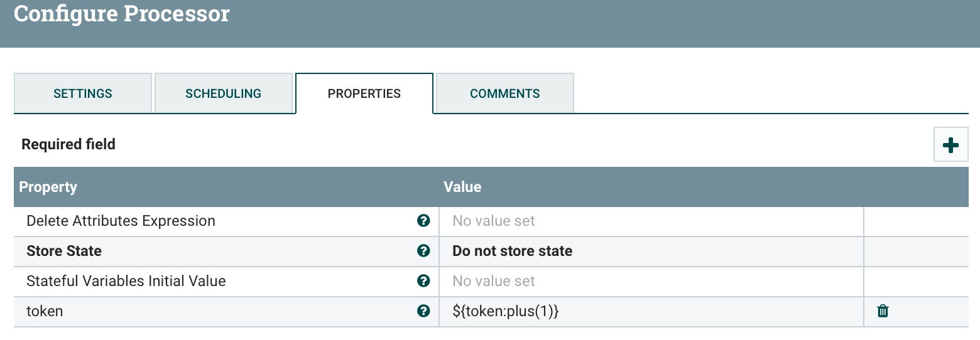Open the Comments tab
Viewport: 980px width, 340px height.
click(505, 93)
